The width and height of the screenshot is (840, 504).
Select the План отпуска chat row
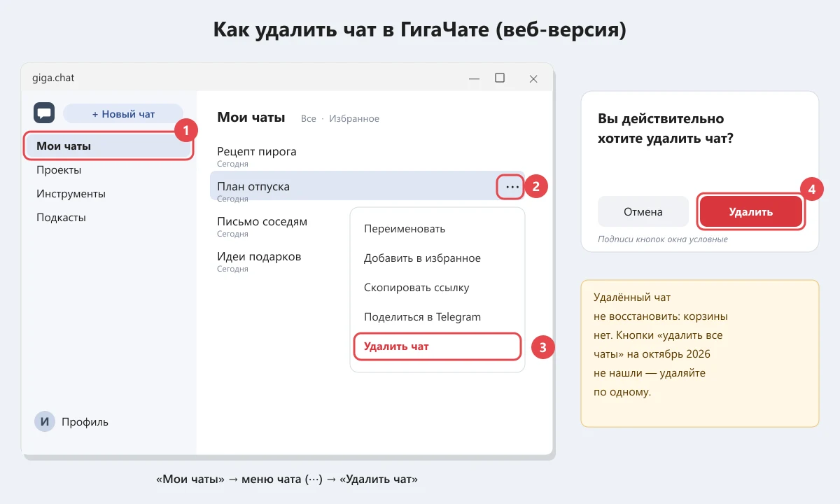tap(367, 187)
